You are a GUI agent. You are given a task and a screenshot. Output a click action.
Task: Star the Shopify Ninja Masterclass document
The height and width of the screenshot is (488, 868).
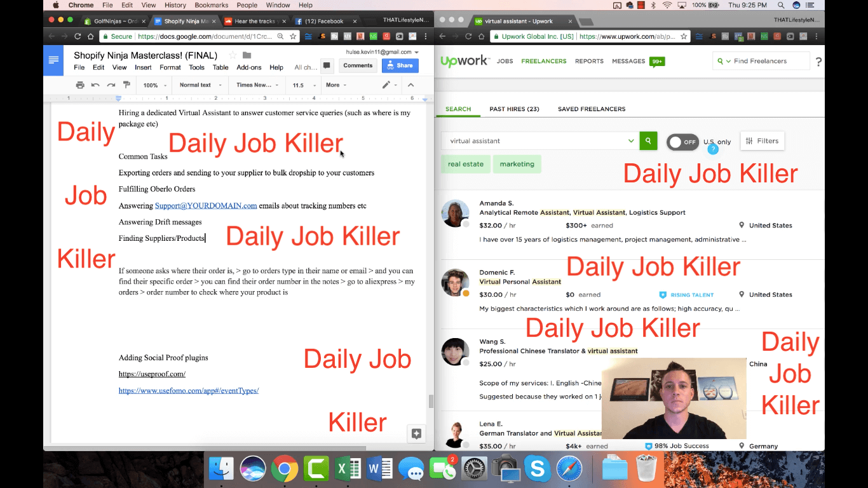pos(233,55)
